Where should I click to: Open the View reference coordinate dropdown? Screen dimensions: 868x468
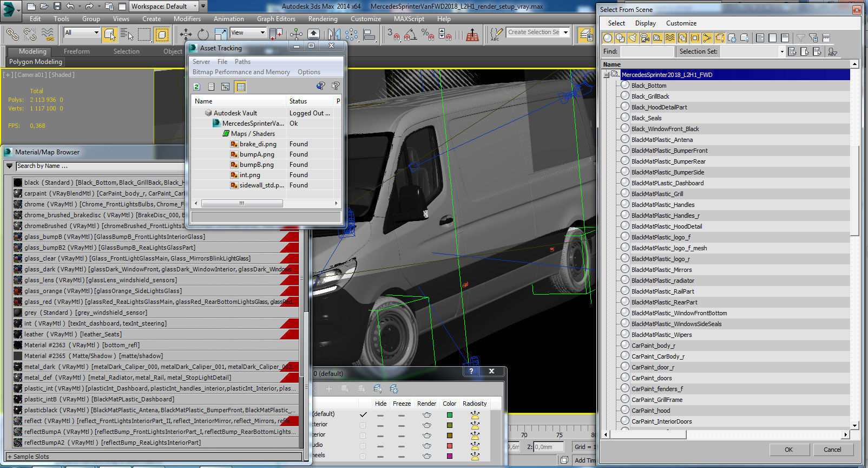click(248, 32)
